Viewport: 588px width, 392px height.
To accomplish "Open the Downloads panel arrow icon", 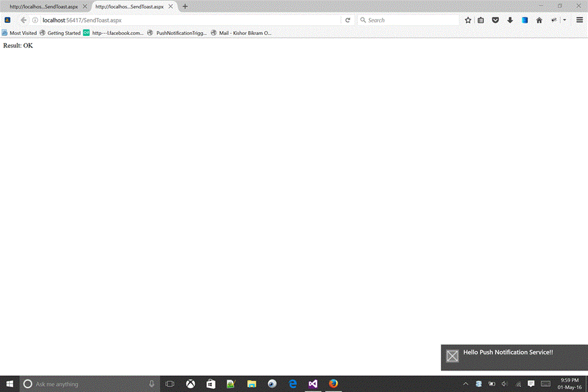I will pos(510,20).
